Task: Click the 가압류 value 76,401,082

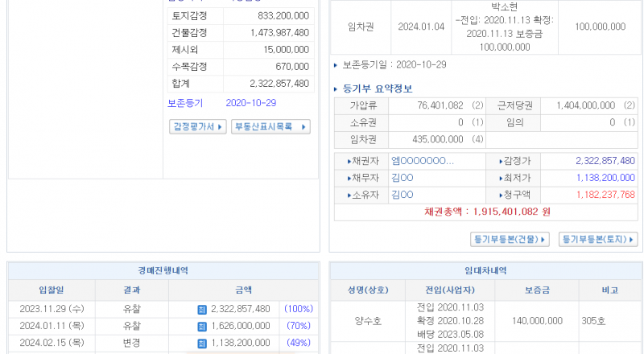Action: point(440,105)
